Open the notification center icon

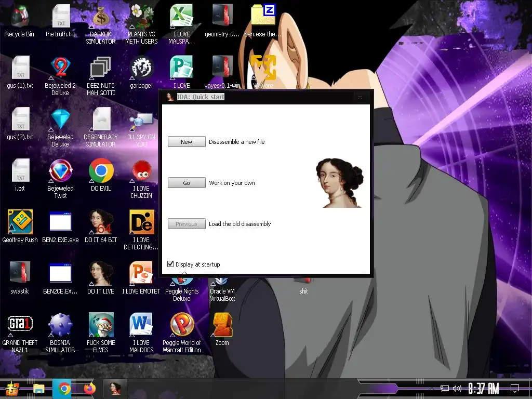(x=515, y=389)
